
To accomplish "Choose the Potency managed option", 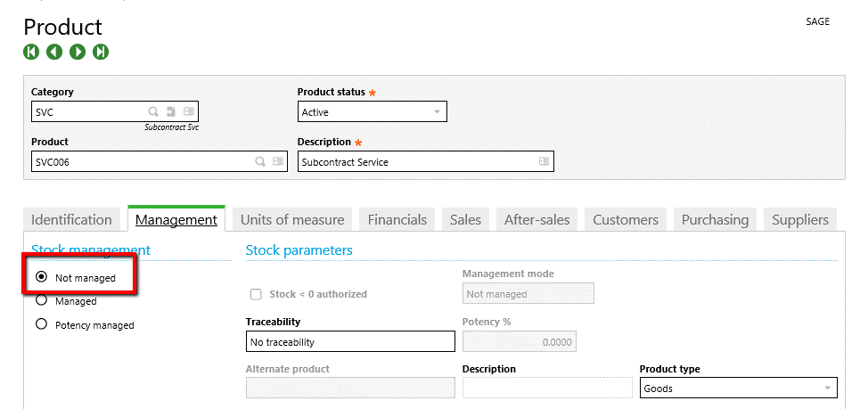I will [x=41, y=324].
